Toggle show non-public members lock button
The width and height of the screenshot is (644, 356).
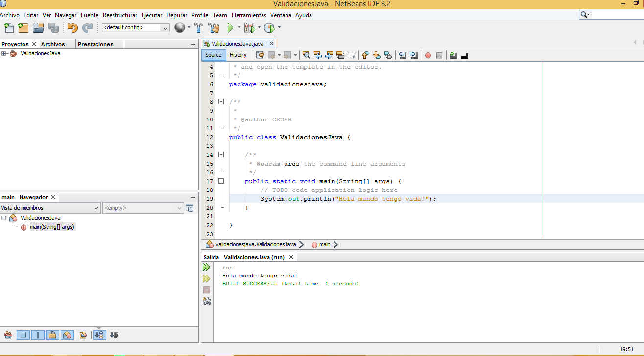click(x=52, y=335)
